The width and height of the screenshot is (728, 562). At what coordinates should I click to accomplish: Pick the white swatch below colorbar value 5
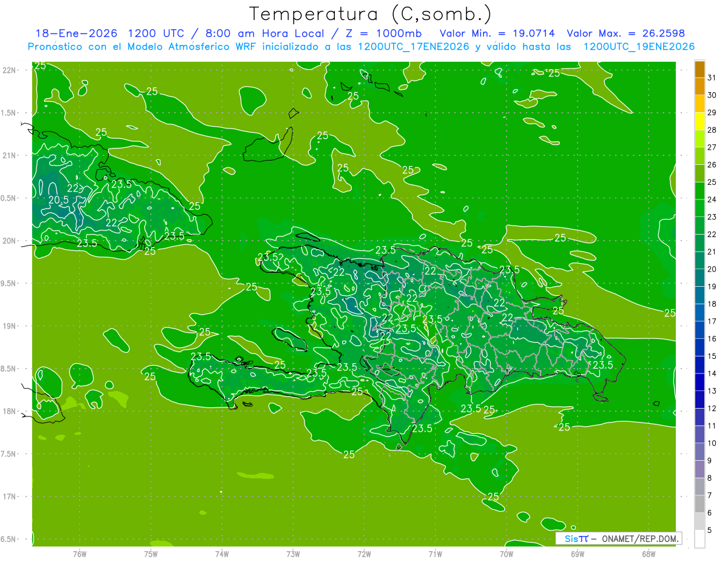699,539
